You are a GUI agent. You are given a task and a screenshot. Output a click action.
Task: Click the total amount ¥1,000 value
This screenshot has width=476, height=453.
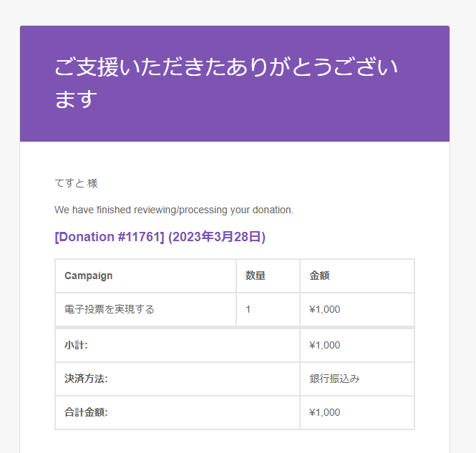point(324,412)
